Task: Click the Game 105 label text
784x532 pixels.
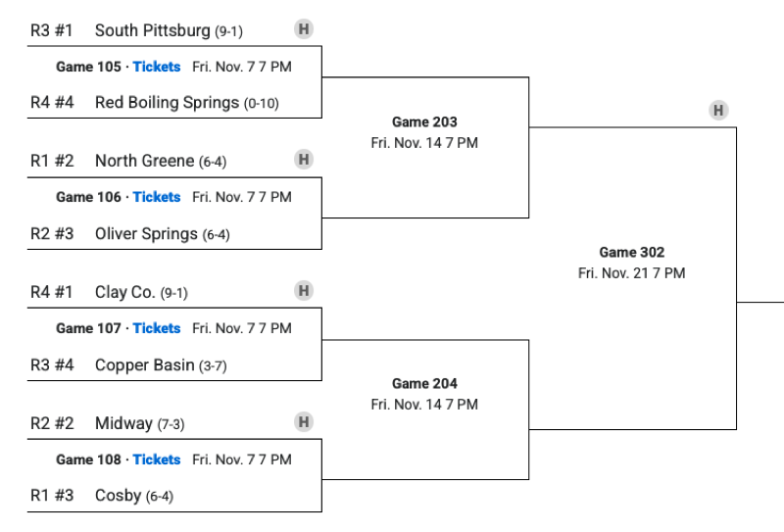Action: (88, 67)
